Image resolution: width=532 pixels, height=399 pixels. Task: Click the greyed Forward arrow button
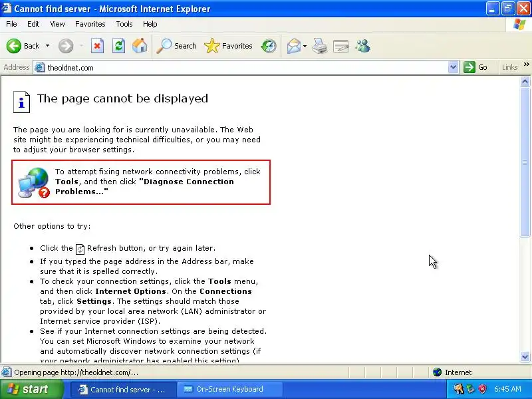(66, 46)
